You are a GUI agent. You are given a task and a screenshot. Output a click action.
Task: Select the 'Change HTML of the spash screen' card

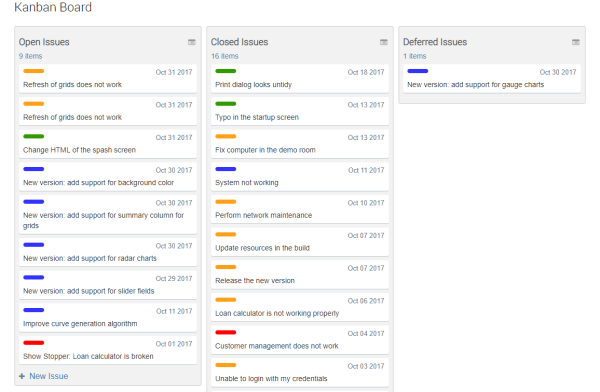(108, 144)
